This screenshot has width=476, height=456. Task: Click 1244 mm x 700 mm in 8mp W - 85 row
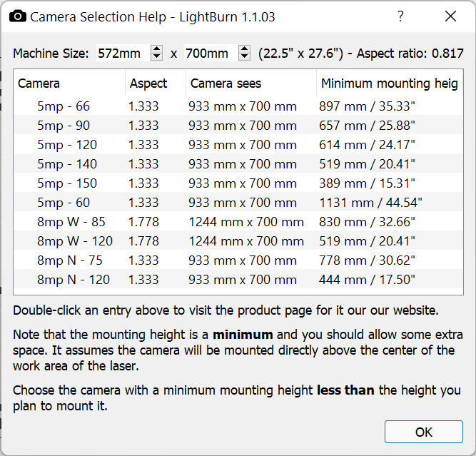(x=246, y=222)
